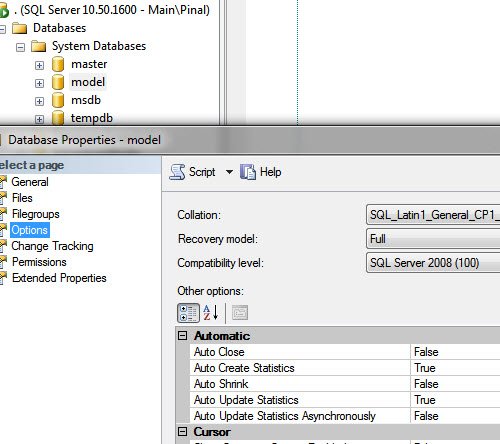The width and height of the screenshot is (500, 444).
Task: Collapse the Databases tree node
Action: pos(2,29)
